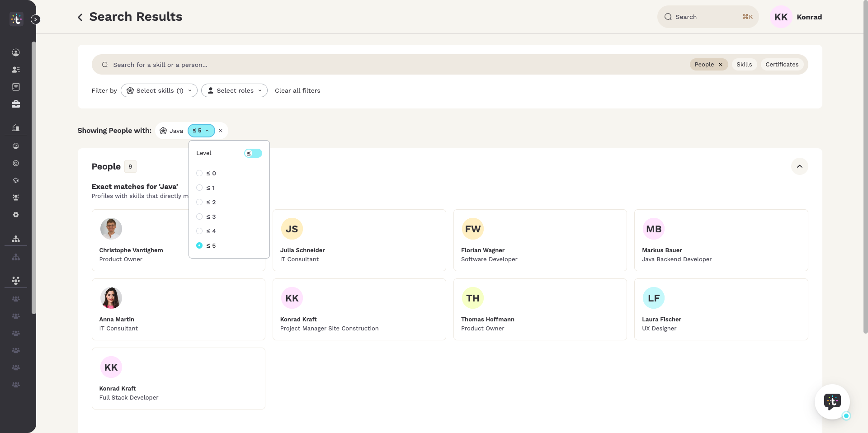Click the bright team circle icon in sidebar

16,280
